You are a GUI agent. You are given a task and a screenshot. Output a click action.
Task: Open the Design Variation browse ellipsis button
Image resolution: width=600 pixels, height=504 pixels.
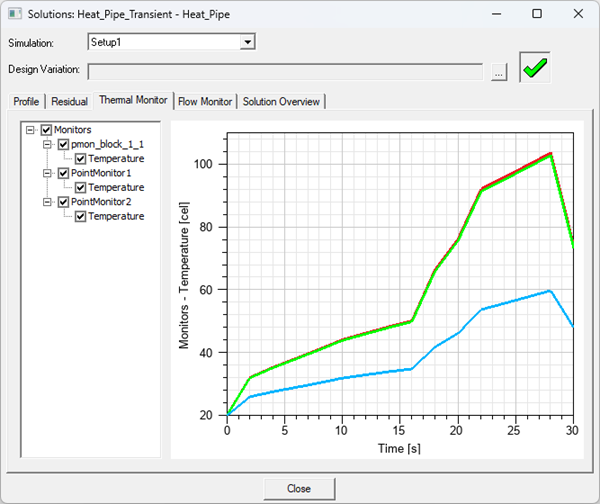click(x=499, y=72)
